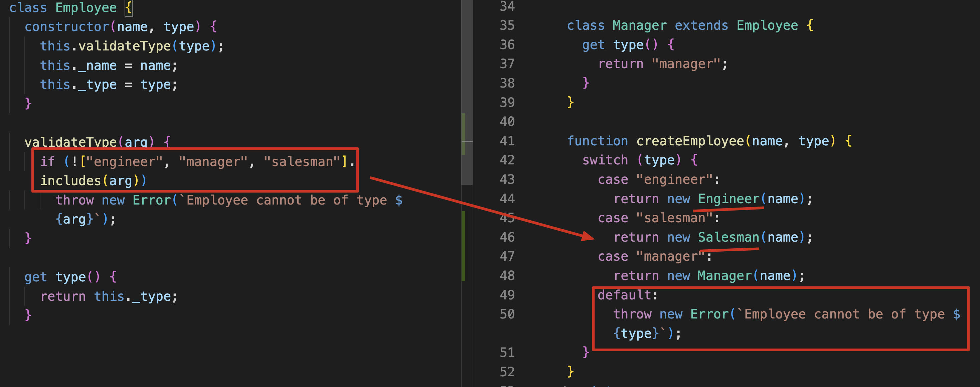Click 'this.validateType(type);' line
The width and height of the screenshot is (980, 387).
click(x=132, y=46)
